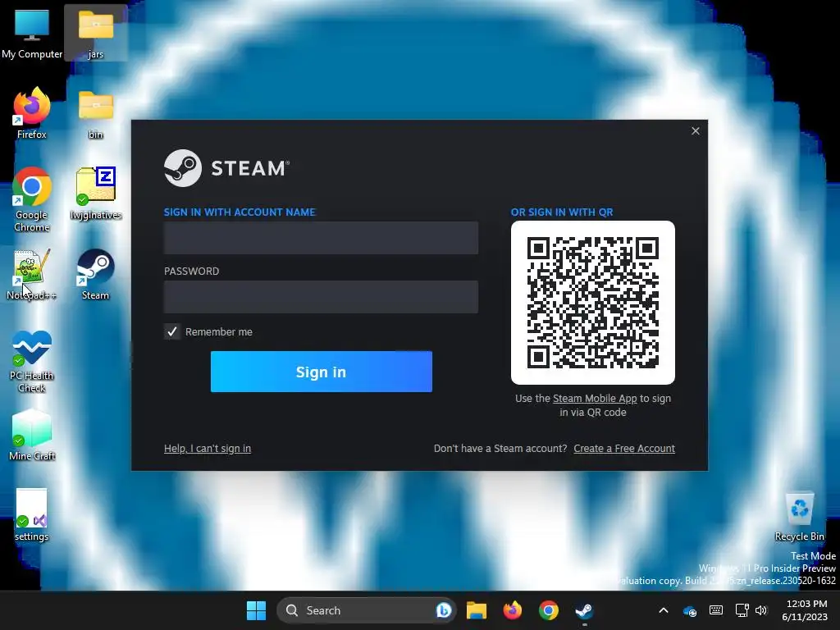Click the "SIGN IN WITH ACCOUNT NAME" label
Image resolution: width=840 pixels, height=630 pixels.
pos(240,212)
